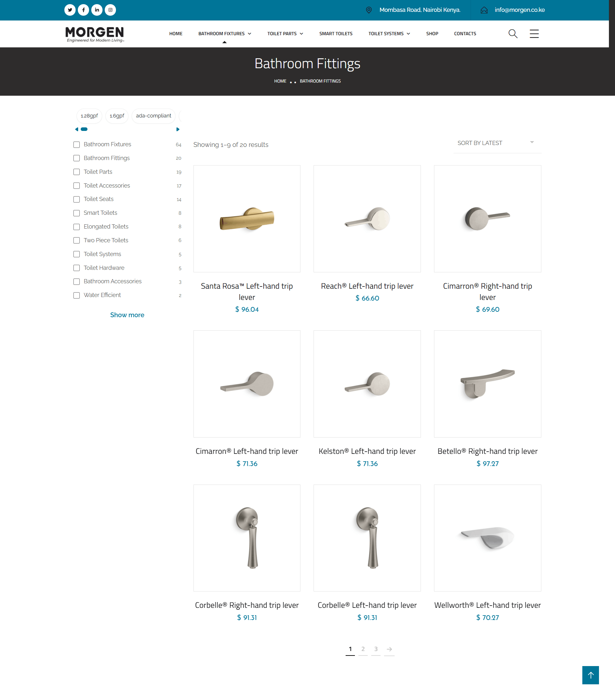Go to Home in the navigation

[176, 34]
